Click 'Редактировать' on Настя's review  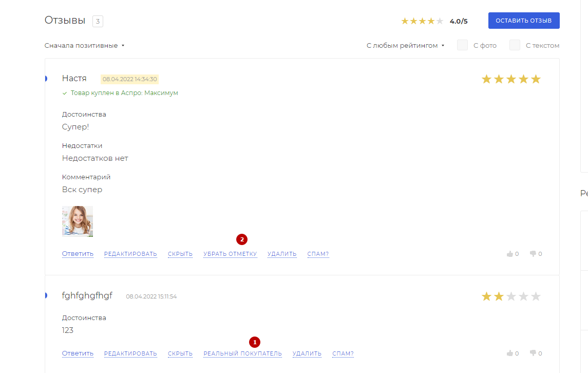pos(130,254)
